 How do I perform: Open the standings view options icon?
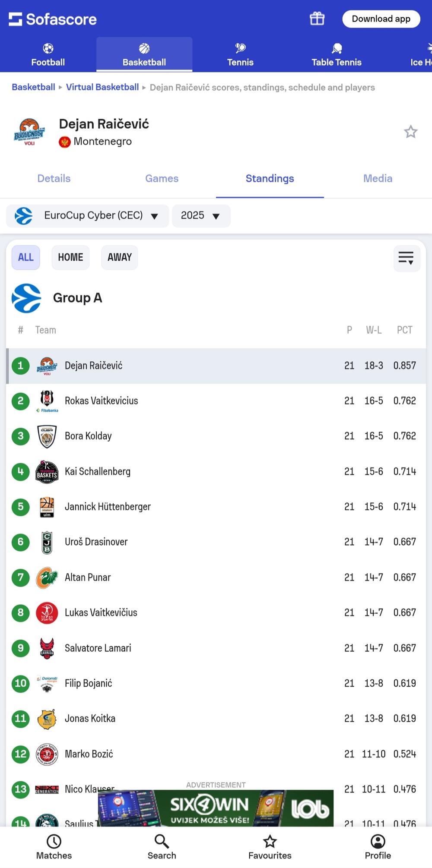tap(406, 258)
